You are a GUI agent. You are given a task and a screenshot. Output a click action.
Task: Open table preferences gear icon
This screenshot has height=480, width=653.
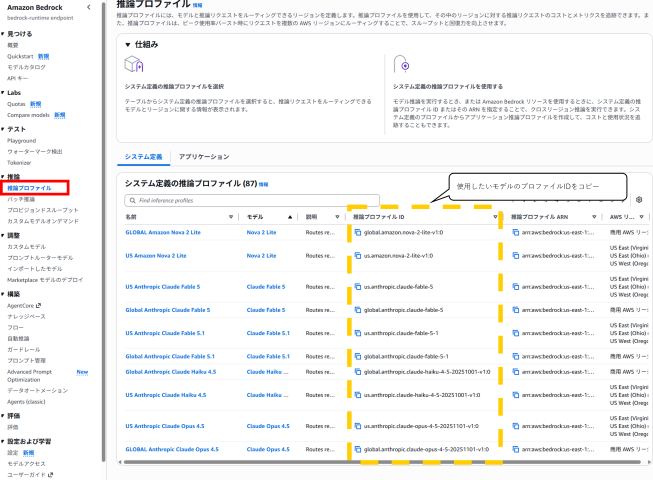click(x=639, y=200)
